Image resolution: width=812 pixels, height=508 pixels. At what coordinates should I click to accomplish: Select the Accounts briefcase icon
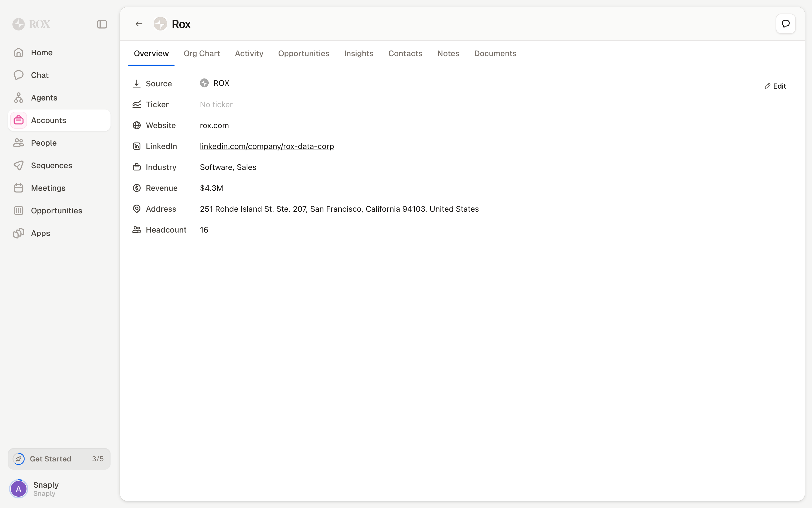19,120
